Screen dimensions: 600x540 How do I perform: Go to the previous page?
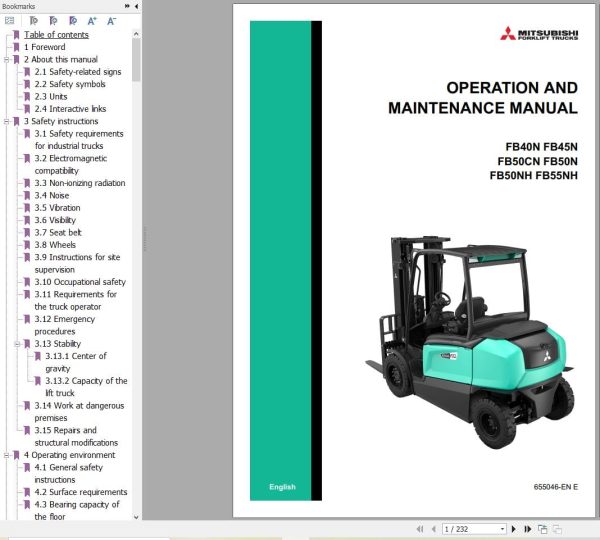pos(434,529)
